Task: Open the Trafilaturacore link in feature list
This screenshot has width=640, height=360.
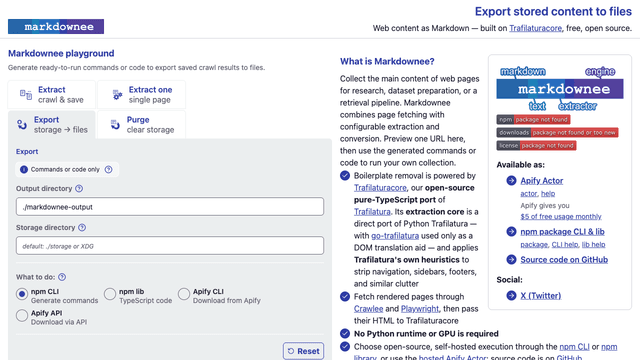Action: [x=380, y=188]
